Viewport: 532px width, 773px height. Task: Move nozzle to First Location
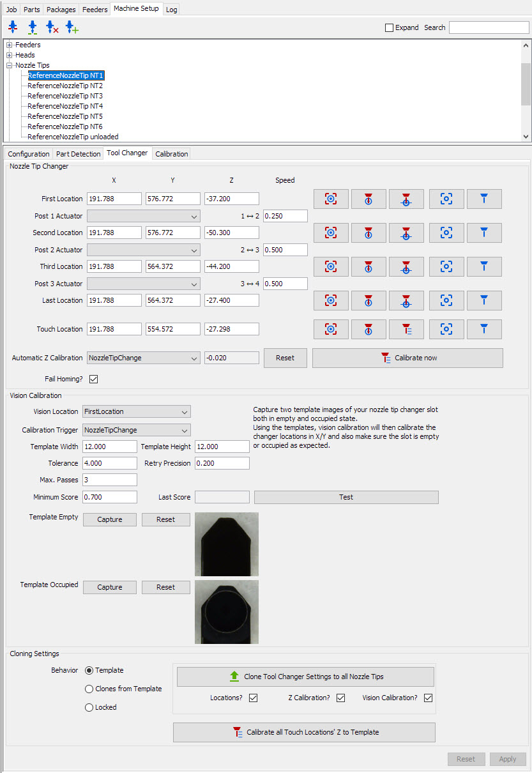tap(484, 199)
